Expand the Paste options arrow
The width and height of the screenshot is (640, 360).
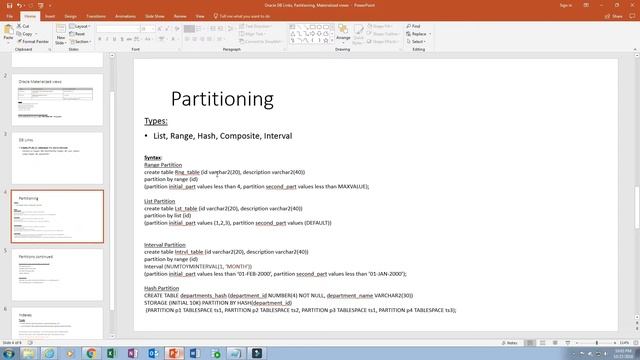8,42
